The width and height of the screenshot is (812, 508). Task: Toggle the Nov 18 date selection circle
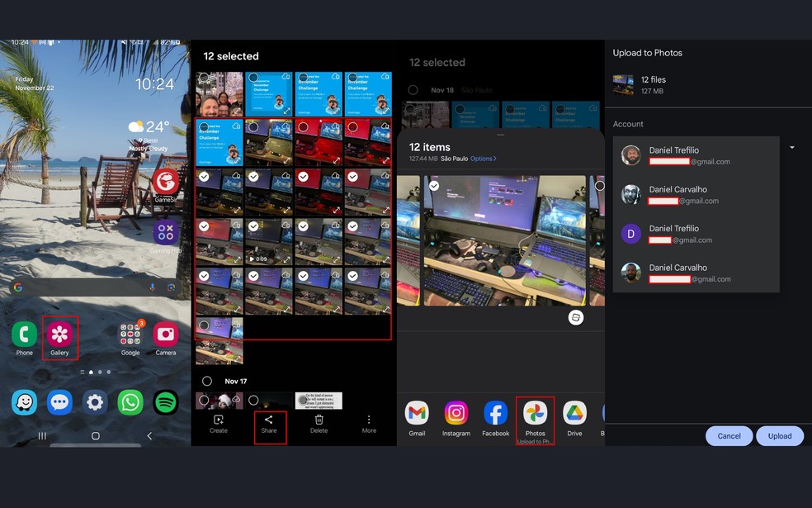413,90
